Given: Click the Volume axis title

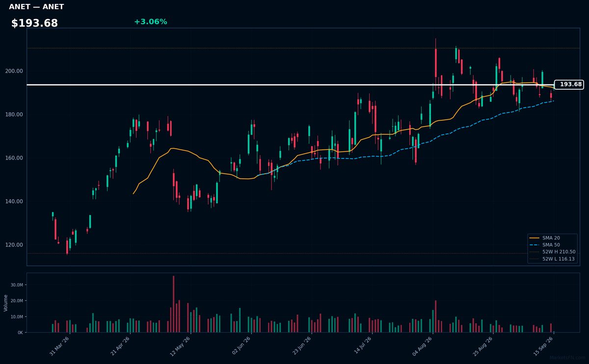Looking at the screenshot, I should point(6,303).
